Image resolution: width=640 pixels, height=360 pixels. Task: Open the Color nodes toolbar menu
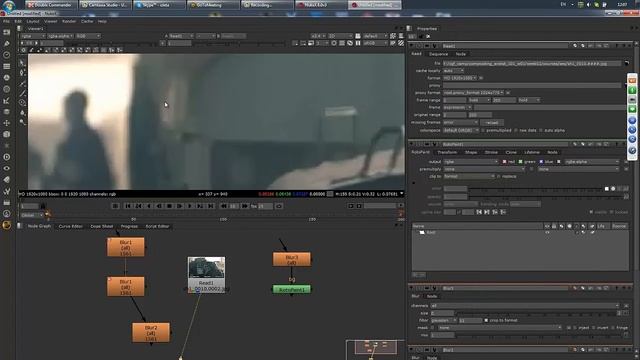coord(7,78)
